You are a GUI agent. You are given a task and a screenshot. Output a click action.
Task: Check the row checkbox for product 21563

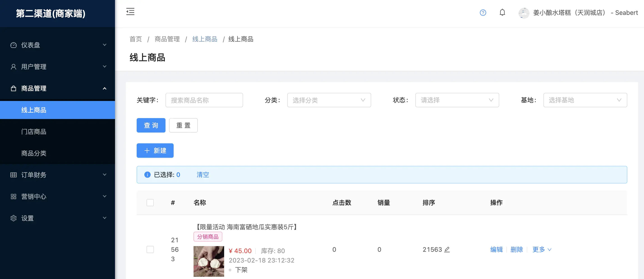[x=150, y=249]
